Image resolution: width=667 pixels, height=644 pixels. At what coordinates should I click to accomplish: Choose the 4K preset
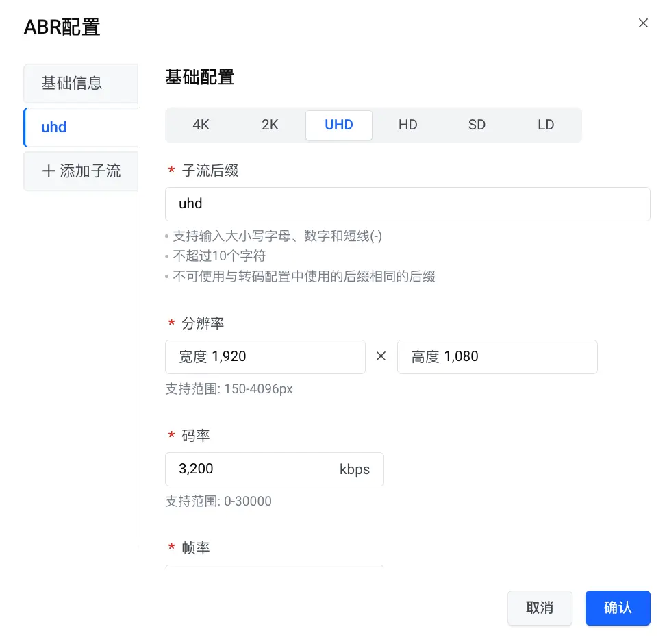click(x=201, y=125)
